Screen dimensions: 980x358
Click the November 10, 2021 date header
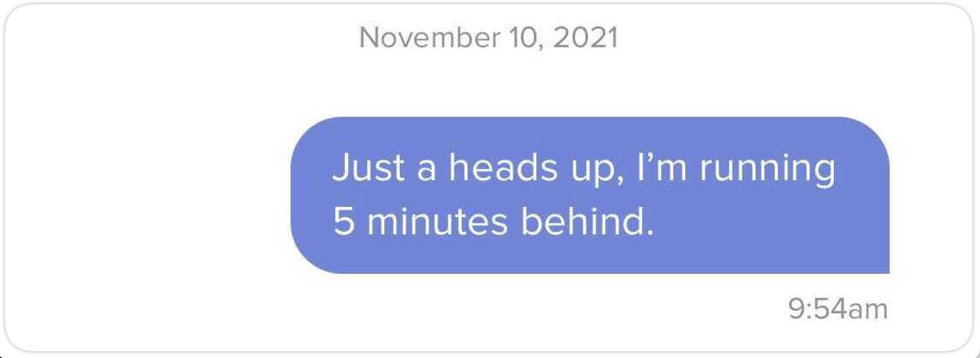coord(488,38)
